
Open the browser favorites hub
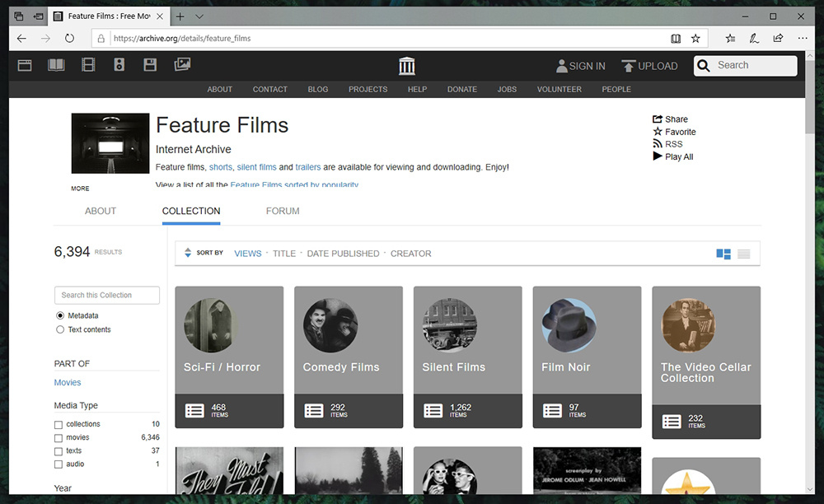pos(730,39)
